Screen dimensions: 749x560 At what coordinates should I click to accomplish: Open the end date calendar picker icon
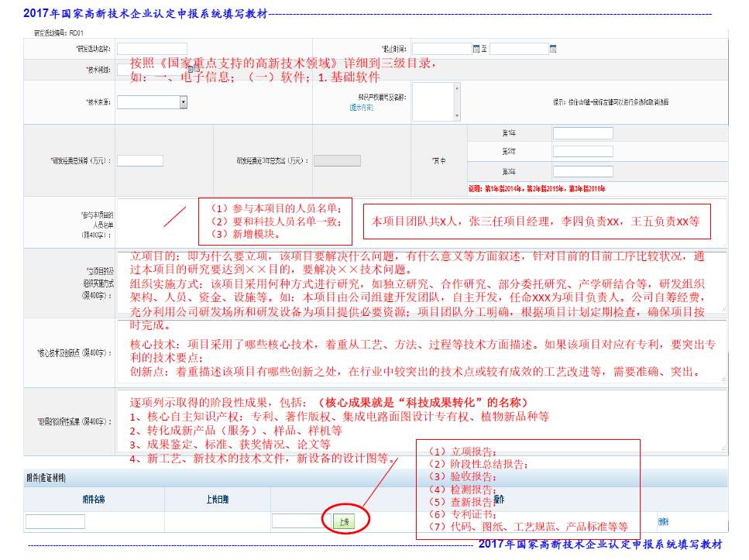[553, 49]
